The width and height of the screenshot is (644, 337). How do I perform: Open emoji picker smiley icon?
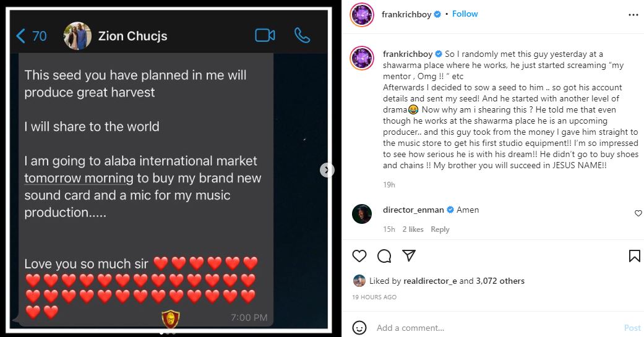pos(359,327)
